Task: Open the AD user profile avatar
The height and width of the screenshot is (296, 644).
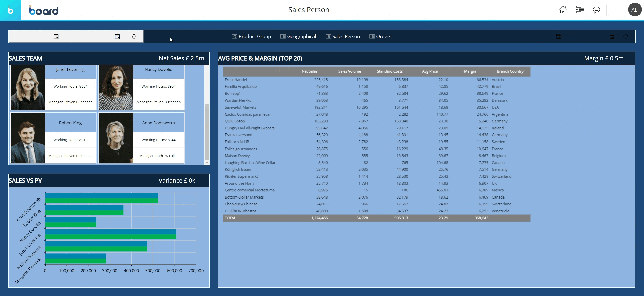Action: point(635,10)
